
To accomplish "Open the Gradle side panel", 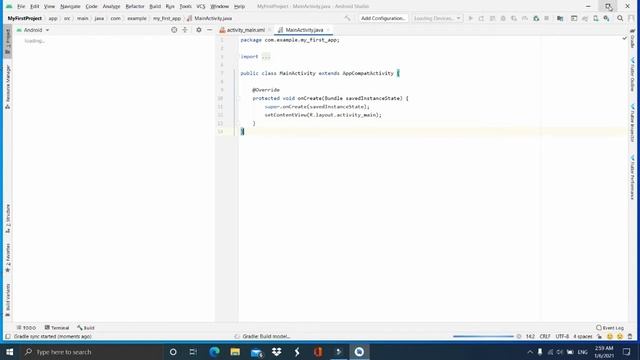I will click(x=633, y=39).
